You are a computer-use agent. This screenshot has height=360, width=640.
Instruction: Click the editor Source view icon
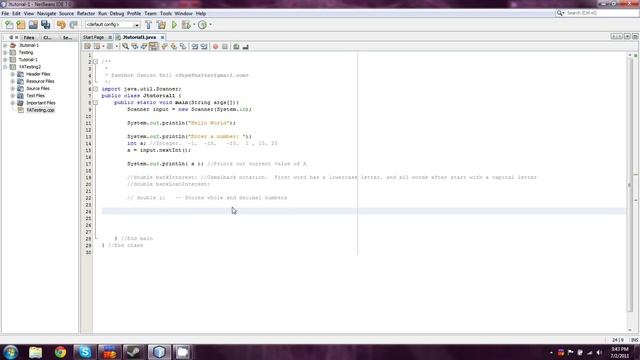87,47
